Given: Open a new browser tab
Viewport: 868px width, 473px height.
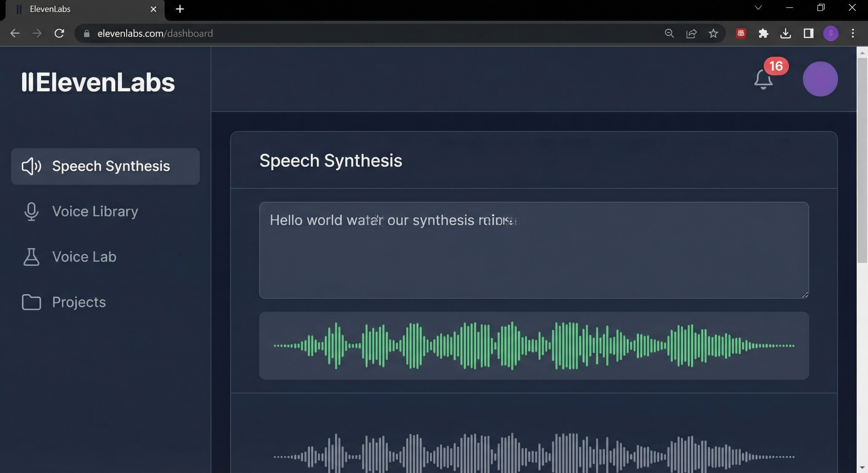Looking at the screenshot, I should (x=180, y=9).
